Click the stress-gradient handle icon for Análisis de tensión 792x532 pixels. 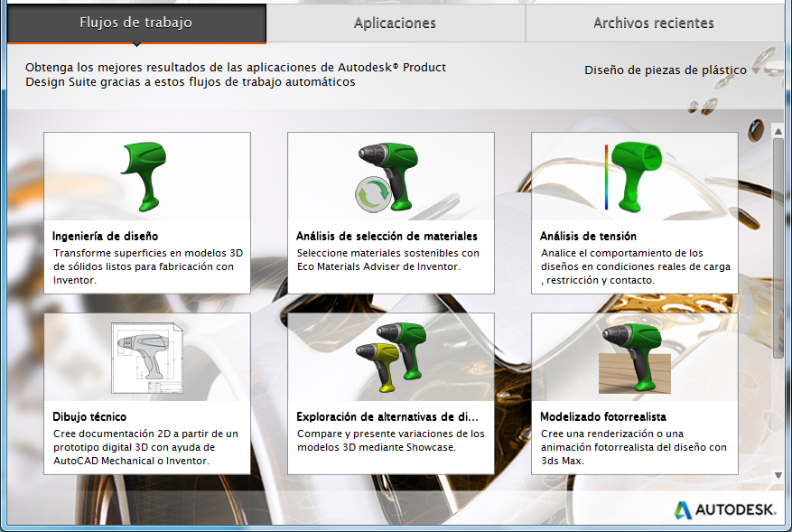[633, 176]
